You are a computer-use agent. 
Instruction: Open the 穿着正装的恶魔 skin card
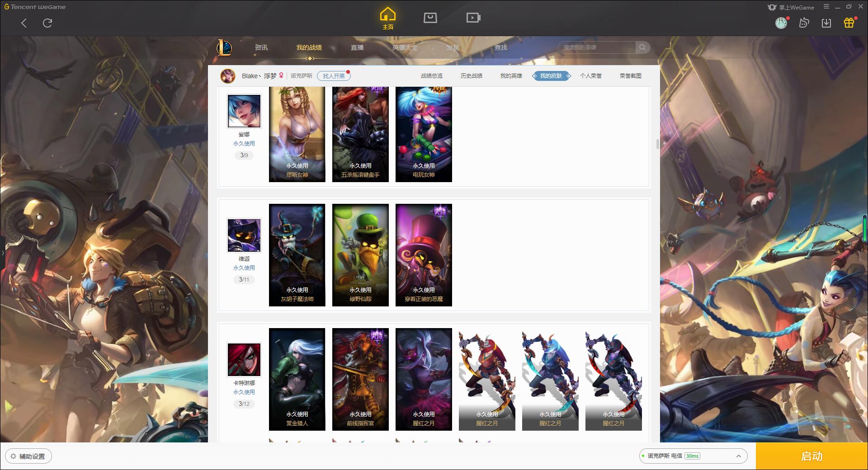click(424, 255)
